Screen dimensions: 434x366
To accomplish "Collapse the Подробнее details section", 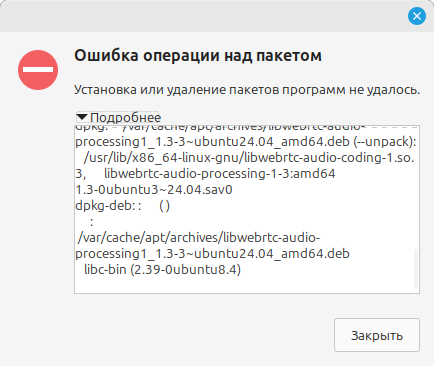I will pyautogui.click(x=119, y=117).
